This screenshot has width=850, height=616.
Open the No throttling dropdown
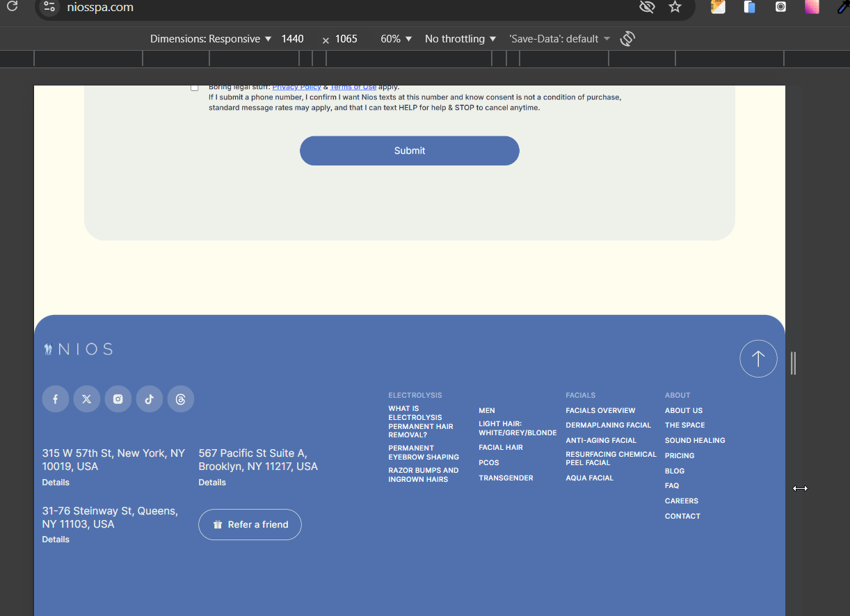tap(460, 39)
